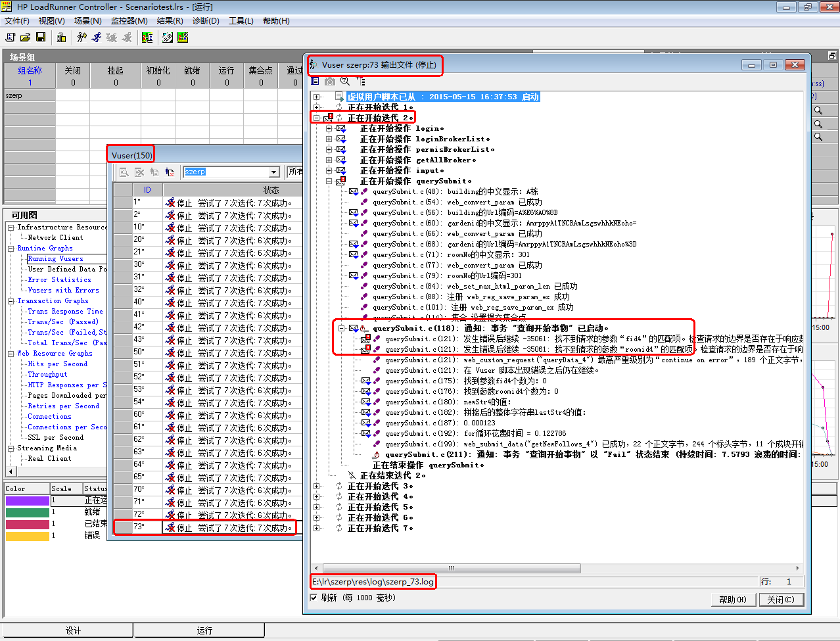840x641 pixels.
Task: Click the Show Vuser Log icon in Vuser window
Action: tap(124, 172)
